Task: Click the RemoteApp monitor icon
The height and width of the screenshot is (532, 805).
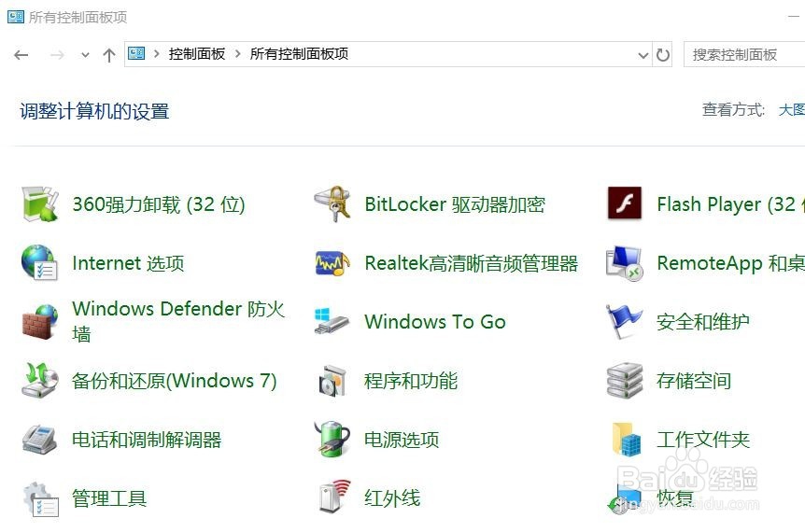Action: tap(624, 263)
